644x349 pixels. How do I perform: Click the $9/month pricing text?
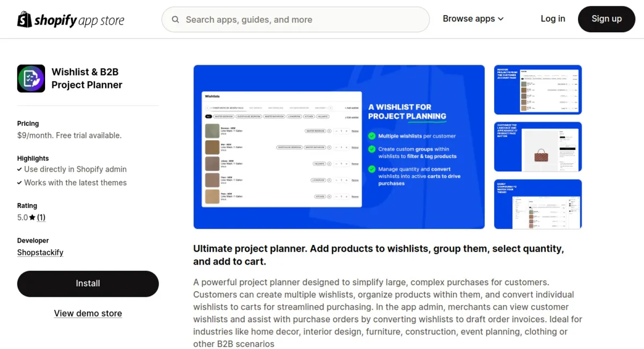click(69, 135)
